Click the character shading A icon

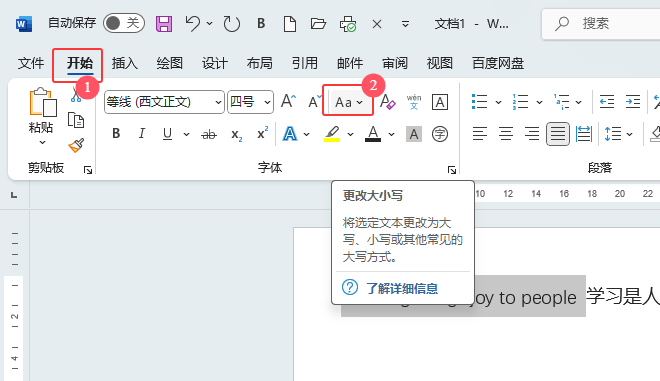[x=414, y=134]
